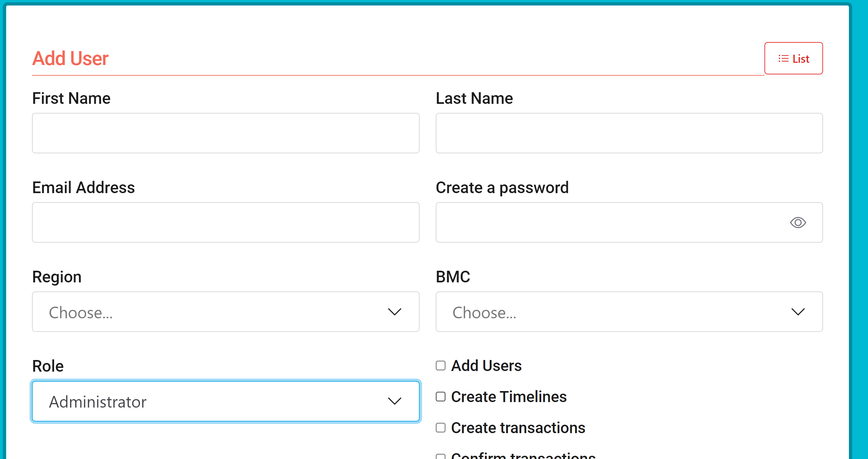Toggle password visibility eye icon

point(797,223)
